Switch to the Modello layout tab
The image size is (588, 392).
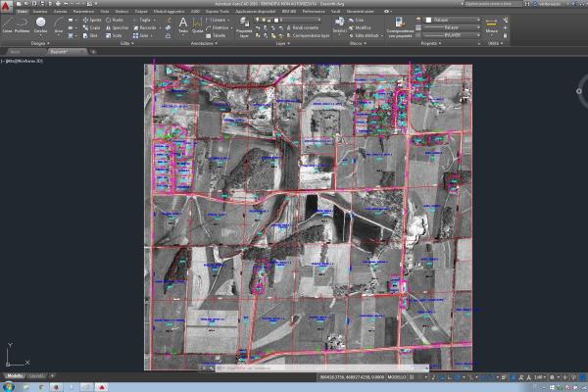(x=15, y=376)
